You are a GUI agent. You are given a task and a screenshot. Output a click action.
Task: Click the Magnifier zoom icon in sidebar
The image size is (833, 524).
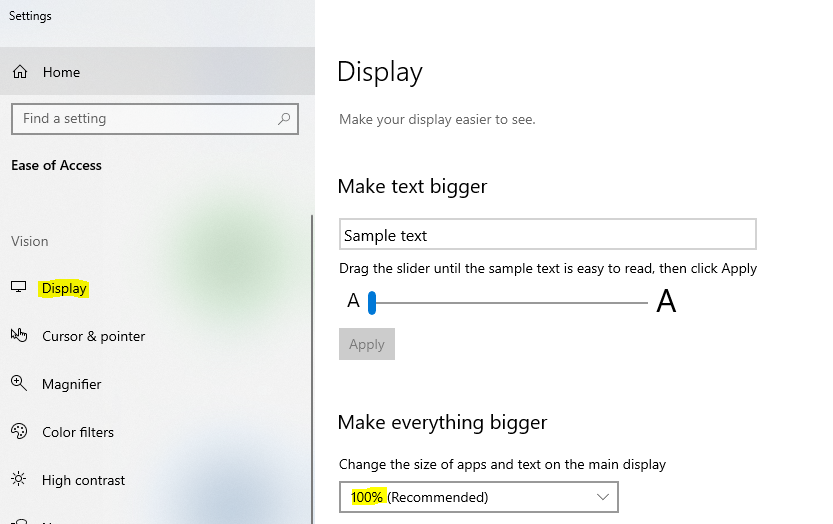click(x=18, y=384)
